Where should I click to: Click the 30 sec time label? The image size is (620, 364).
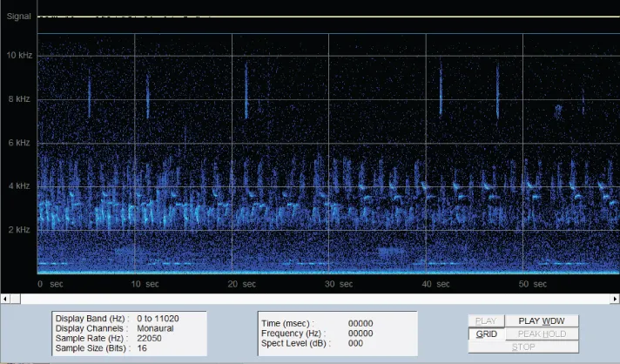(x=339, y=284)
